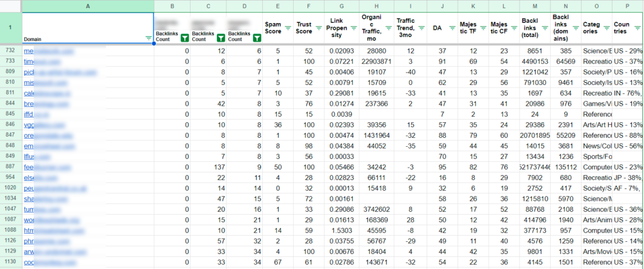
Task: Select column A header
Action: point(87,6)
